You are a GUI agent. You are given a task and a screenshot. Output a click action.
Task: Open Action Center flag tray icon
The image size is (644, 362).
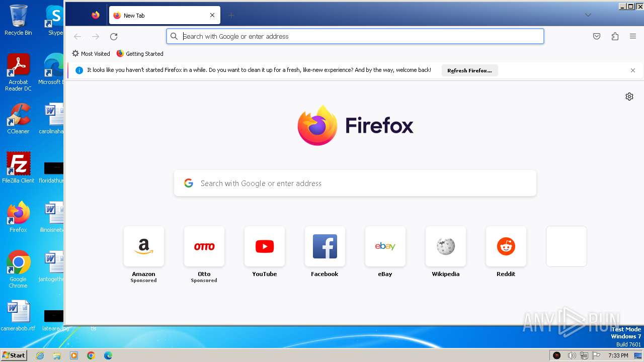(596, 355)
